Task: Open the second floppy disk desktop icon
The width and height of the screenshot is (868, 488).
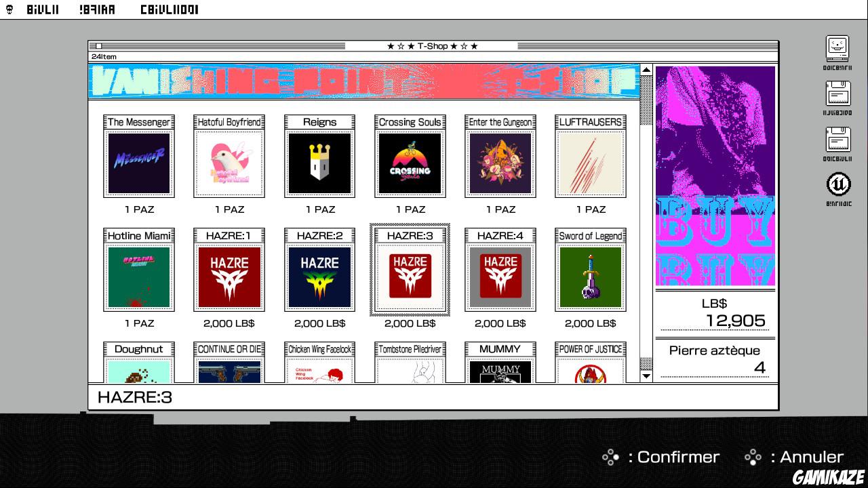Action: coord(837,140)
